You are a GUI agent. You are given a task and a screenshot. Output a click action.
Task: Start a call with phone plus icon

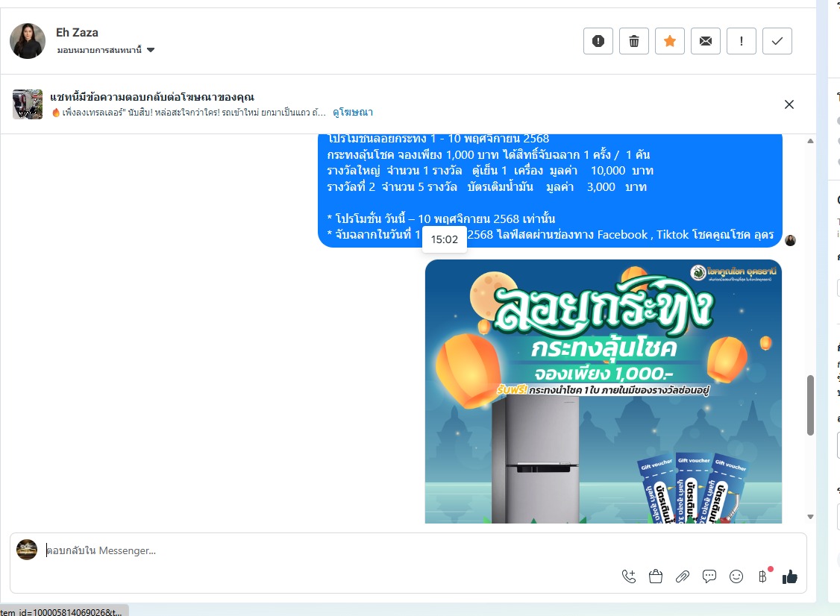point(629,577)
